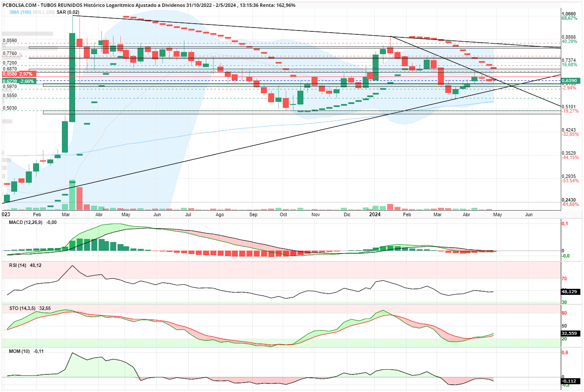The image size is (584, 392).
Task: Click the STO (14,3,5) 32,55 indicator label
Action: pos(30,308)
